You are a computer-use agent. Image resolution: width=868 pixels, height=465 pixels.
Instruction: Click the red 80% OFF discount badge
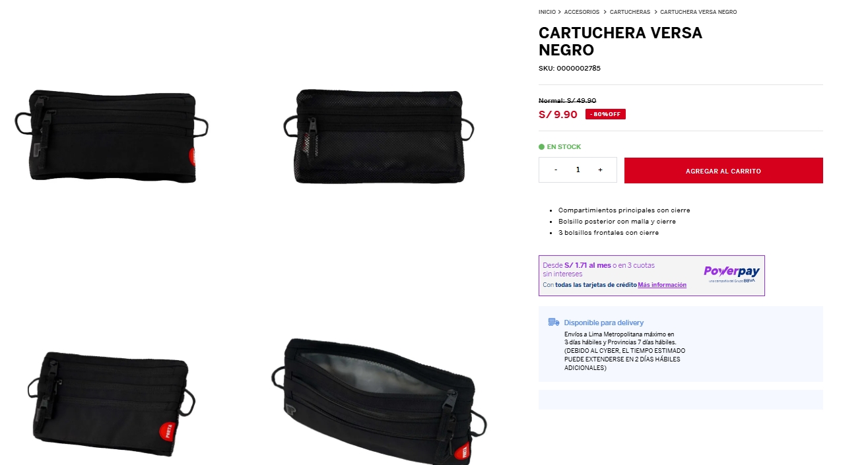click(605, 114)
